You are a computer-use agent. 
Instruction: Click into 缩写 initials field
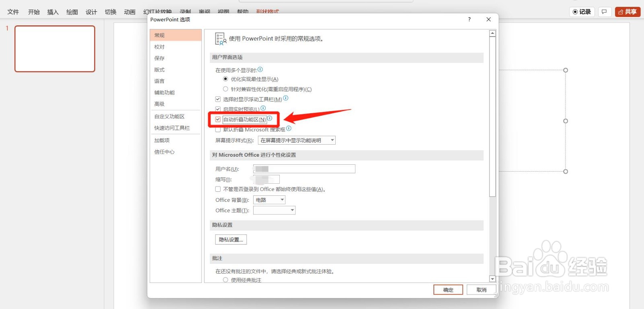click(x=266, y=179)
